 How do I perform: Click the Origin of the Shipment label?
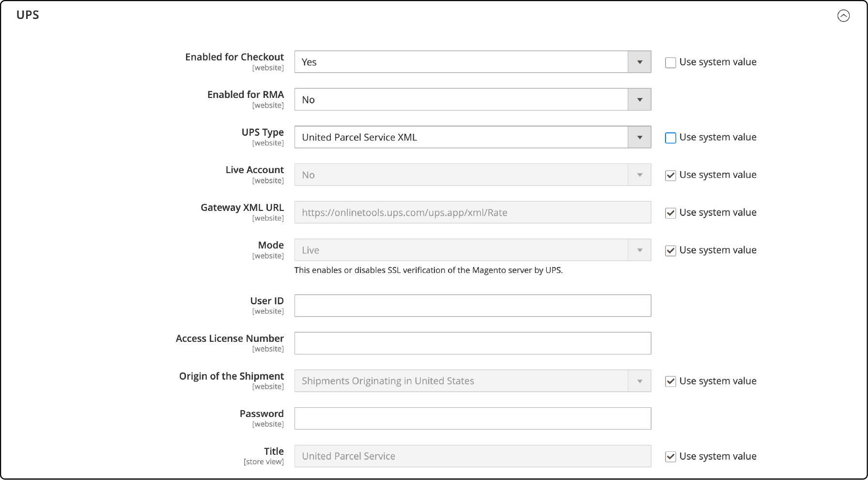point(232,376)
